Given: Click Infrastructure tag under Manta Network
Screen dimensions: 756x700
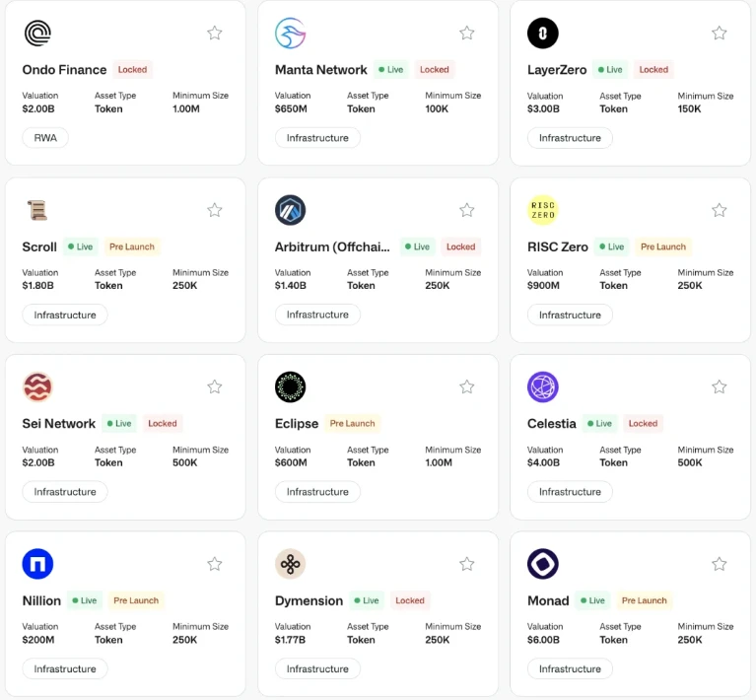Looking at the screenshot, I should point(317,138).
